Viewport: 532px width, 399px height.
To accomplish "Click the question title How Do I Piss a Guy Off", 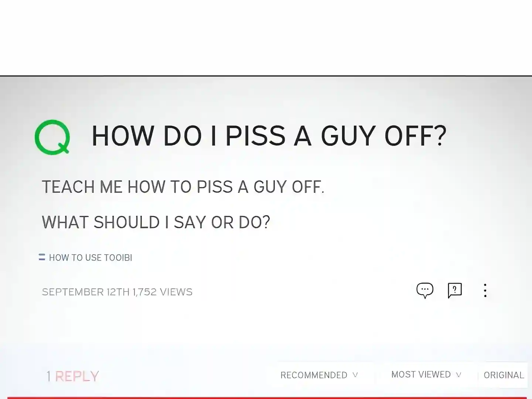I will coord(269,136).
